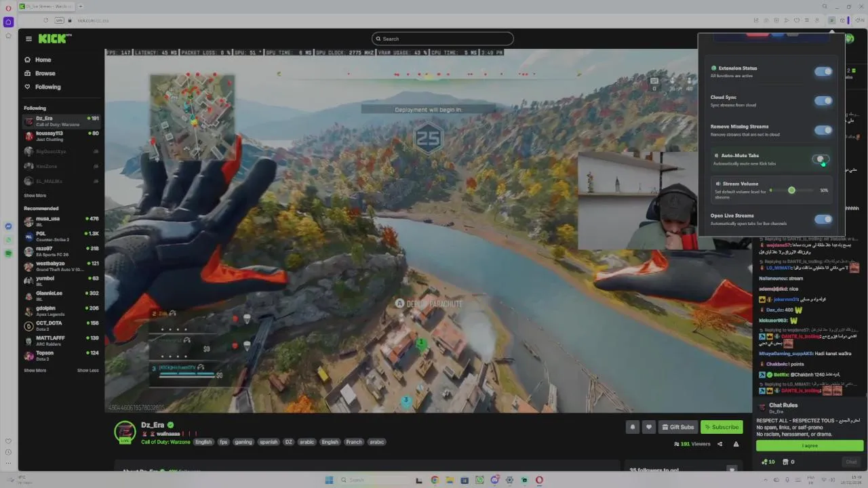
Task: Open westbabyzo recommended channel
Action: click(x=62, y=266)
